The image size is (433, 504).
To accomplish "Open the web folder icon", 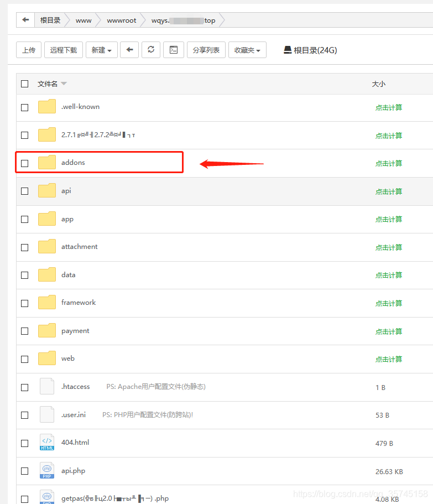I will [47, 358].
